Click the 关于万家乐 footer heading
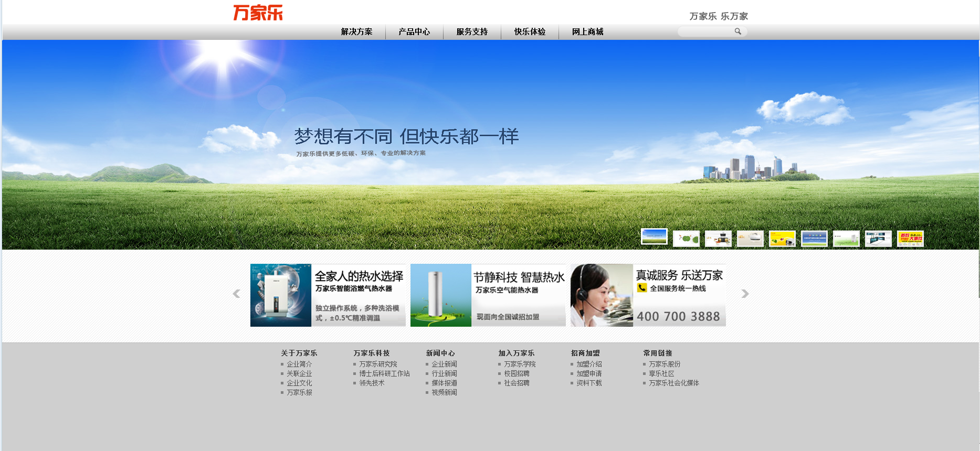The height and width of the screenshot is (451, 980). 299,353
